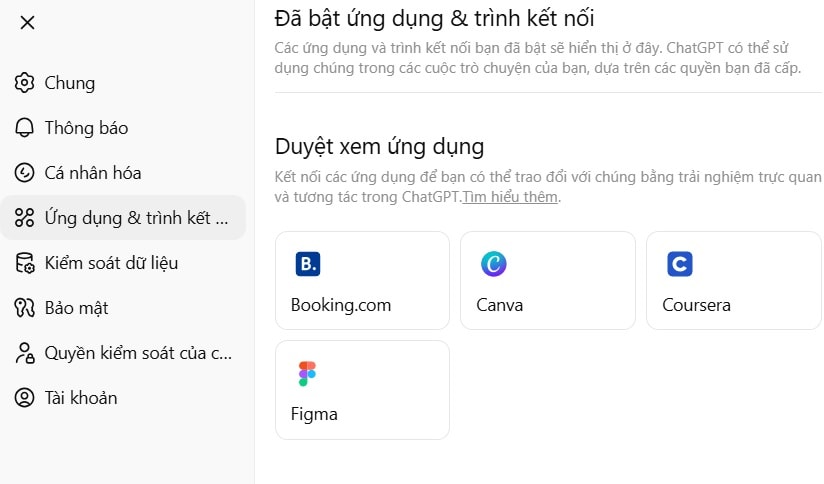Click the Cá nhân hóa icon
The width and height of the screenshot is (824, 484).
click(x=25, y=173)
